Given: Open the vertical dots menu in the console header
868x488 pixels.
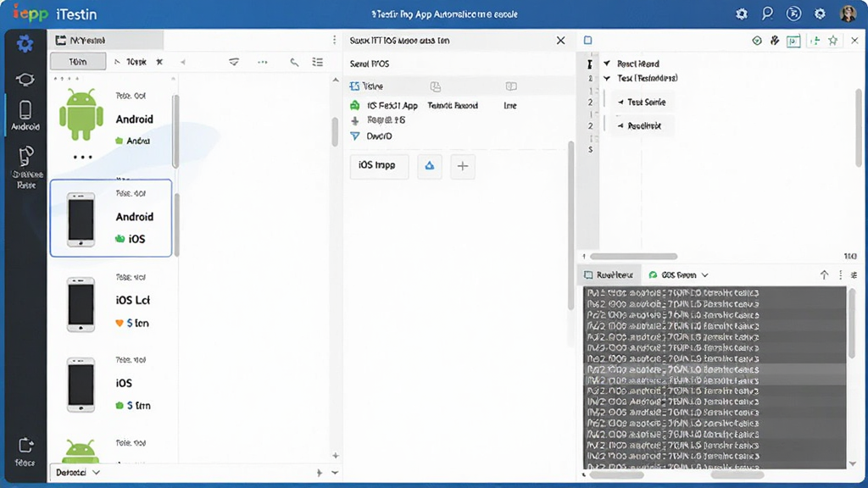Looking at the screenshot, I should pos(841,275).
